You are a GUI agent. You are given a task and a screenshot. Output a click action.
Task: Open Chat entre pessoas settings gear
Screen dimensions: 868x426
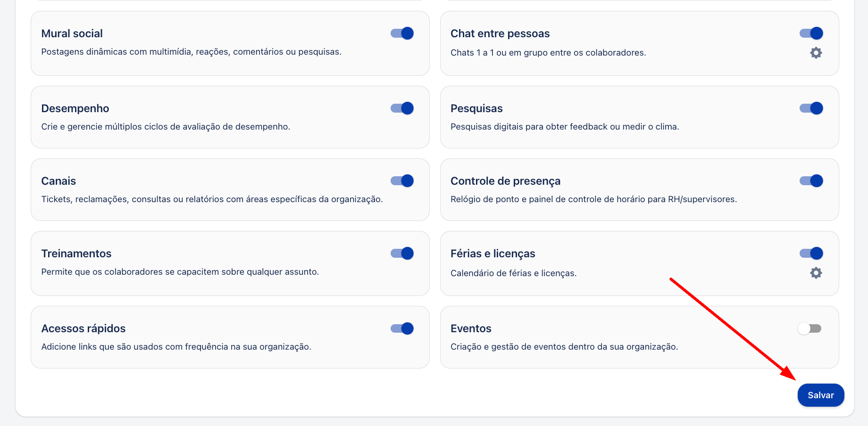(x=816, y=53)
